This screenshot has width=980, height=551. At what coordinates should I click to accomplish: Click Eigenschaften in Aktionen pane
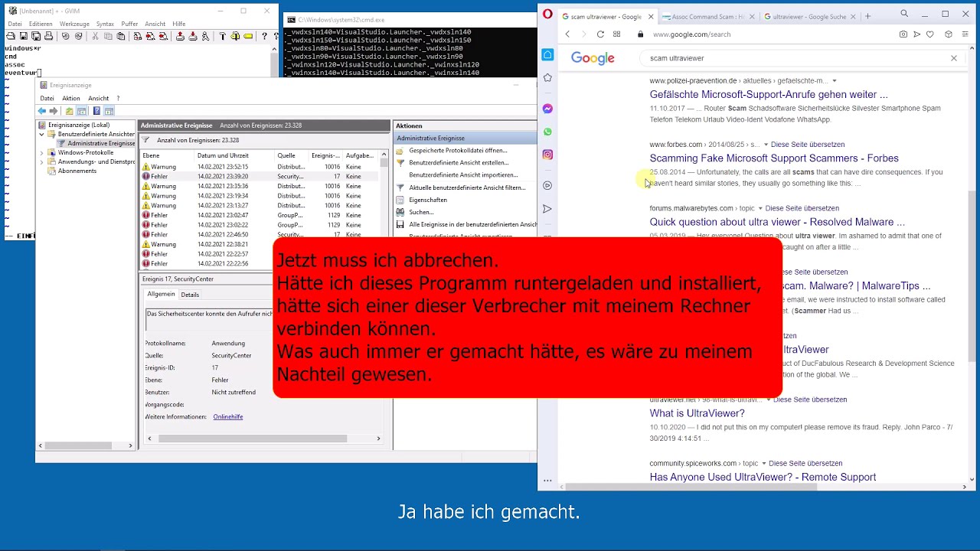tap(428, 200)
